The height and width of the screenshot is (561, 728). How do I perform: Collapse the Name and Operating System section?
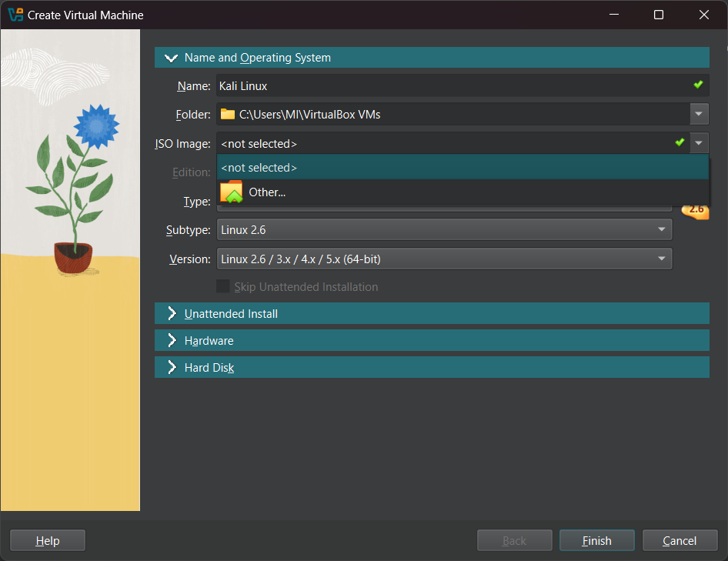coord(172,58)
